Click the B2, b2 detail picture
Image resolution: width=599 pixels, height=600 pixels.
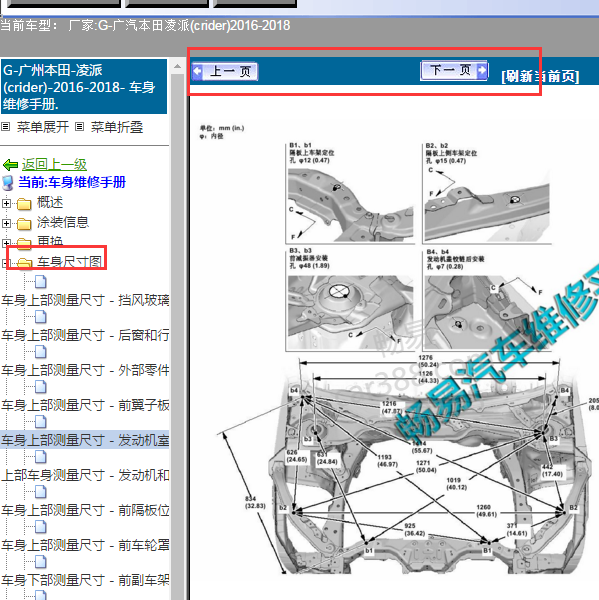tap(487, 205)
